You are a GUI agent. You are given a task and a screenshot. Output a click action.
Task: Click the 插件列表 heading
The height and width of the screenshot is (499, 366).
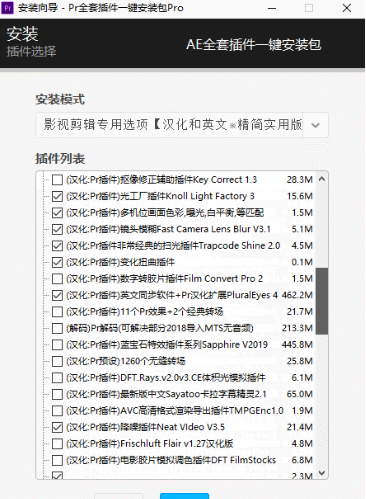click(60, 159)
